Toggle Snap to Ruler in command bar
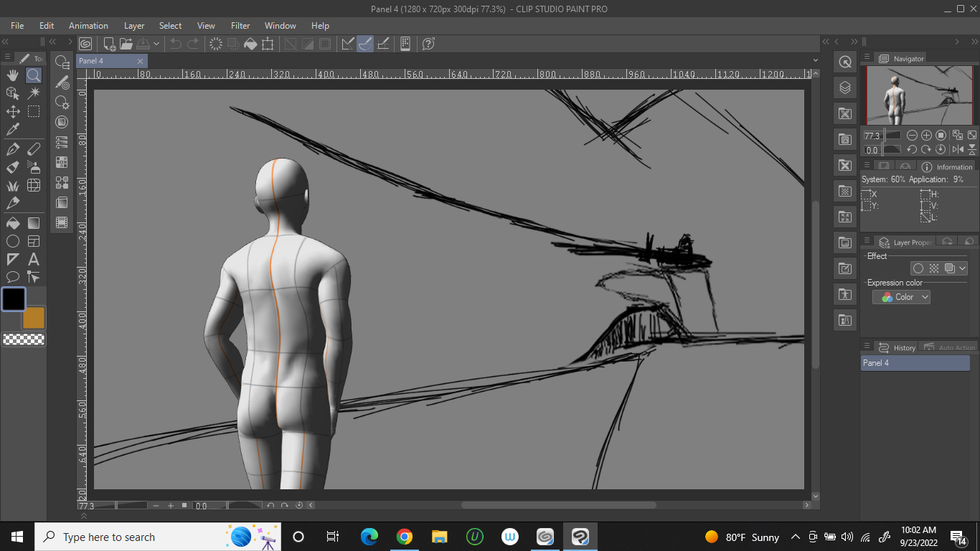Viewport: 980px width, 551px height. 348,44
